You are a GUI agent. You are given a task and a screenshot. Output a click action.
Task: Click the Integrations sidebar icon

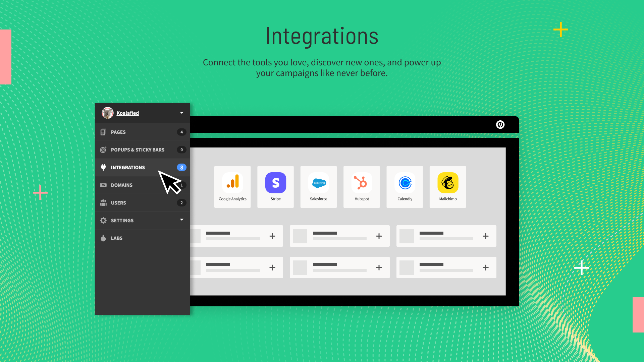(104, 167)
